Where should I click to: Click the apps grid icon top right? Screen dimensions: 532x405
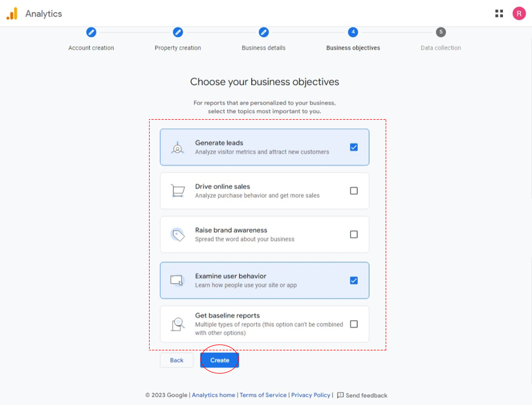pos(499,13)
